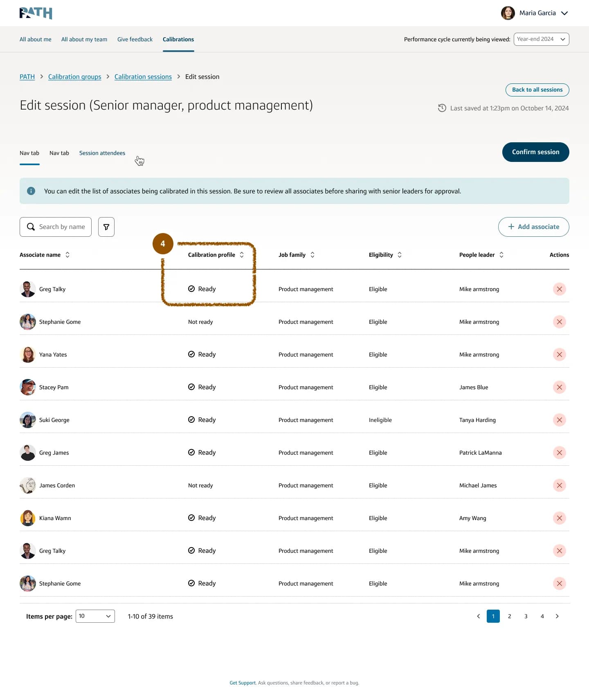Screen dimensions: 589x700
Task: Go to the next page arrow
Action: pos(557,616)
